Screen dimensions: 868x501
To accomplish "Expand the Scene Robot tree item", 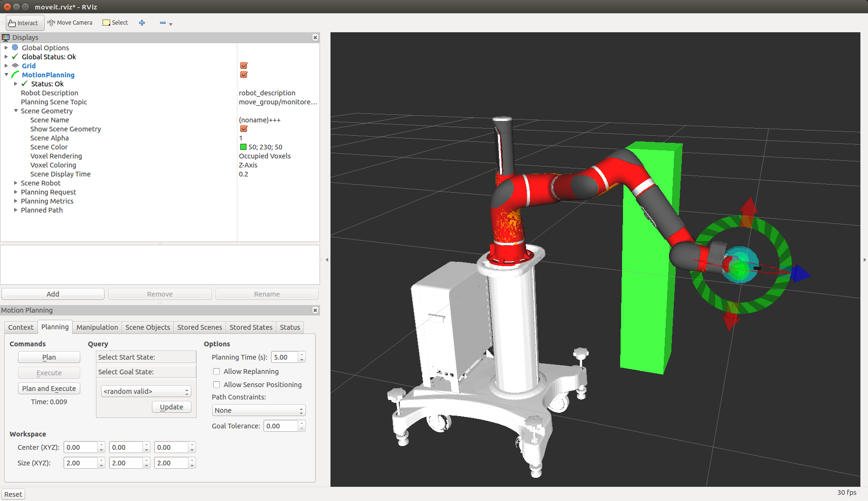I will [16, 183].
